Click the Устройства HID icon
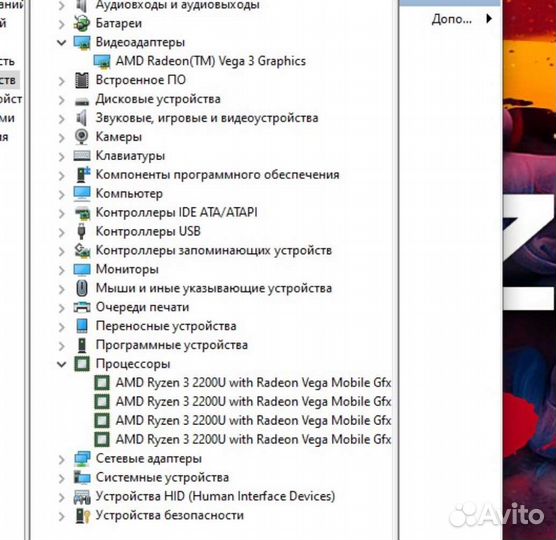The image size is (556, 540). tap(82, 497)
